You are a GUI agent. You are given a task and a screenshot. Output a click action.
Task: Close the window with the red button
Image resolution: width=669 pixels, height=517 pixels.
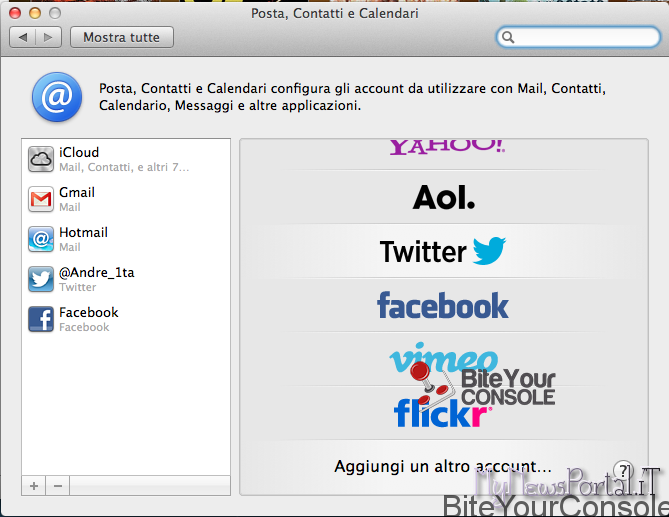pyautogui.click(x=15, y=13)
